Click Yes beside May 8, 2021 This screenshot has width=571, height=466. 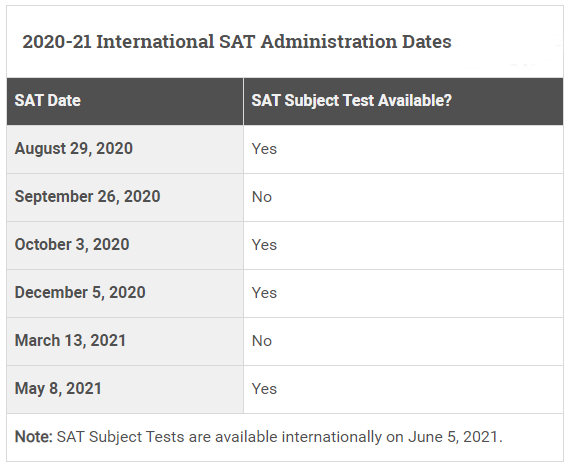coord(264,389)
